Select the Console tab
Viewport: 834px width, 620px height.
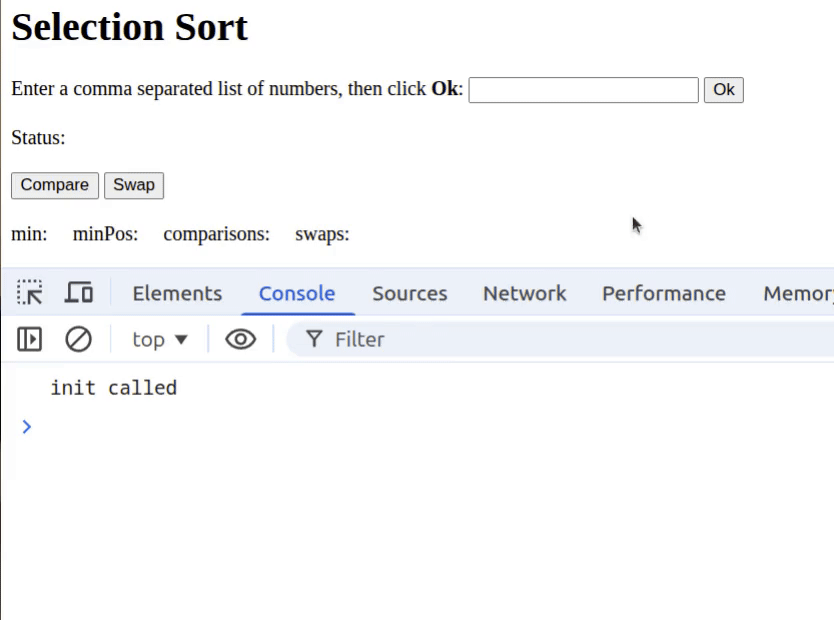[297, 293]
